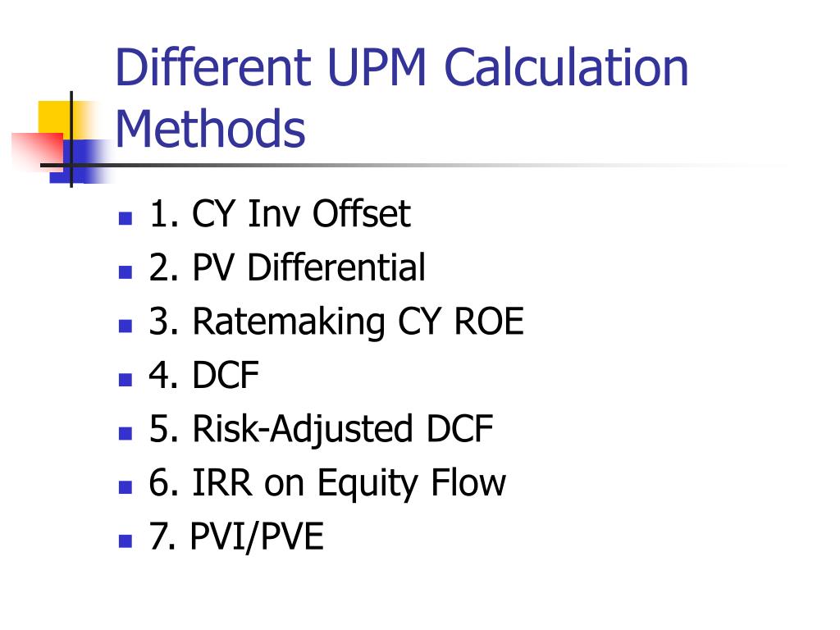This screenshot has height=630, width=840.
Task: Click the bullet marker before DCF
Action: point(126,380)
